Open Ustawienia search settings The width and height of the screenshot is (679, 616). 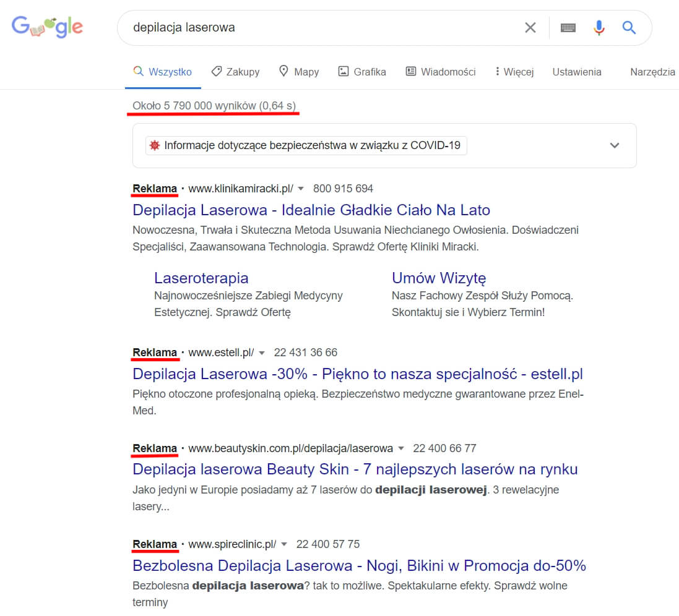tap(576, 72)
